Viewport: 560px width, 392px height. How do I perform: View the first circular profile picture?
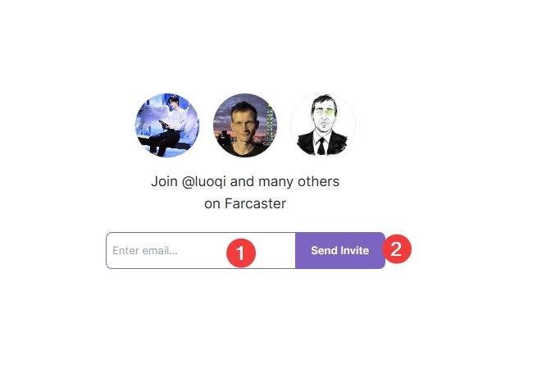[x=167, y=125]
